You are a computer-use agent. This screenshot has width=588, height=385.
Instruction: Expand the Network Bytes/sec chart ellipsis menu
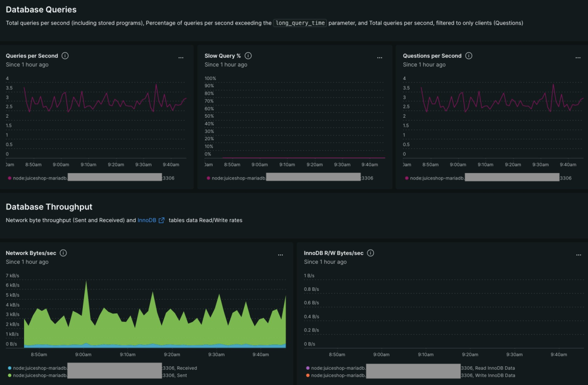pos(280,255)
